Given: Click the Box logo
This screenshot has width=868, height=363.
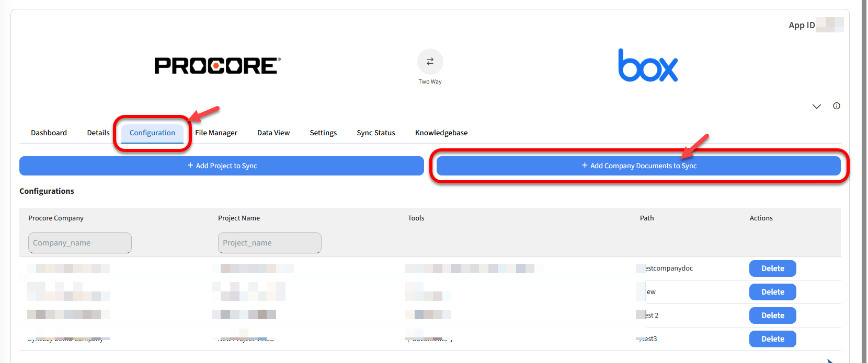Looking at the screenshot, I should [647, 66].
